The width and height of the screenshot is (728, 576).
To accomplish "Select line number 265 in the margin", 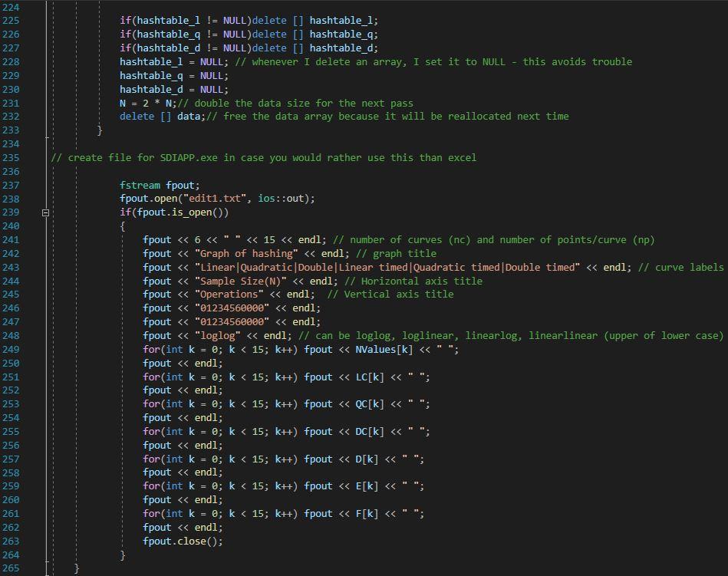I will click(x=12, y=568).
